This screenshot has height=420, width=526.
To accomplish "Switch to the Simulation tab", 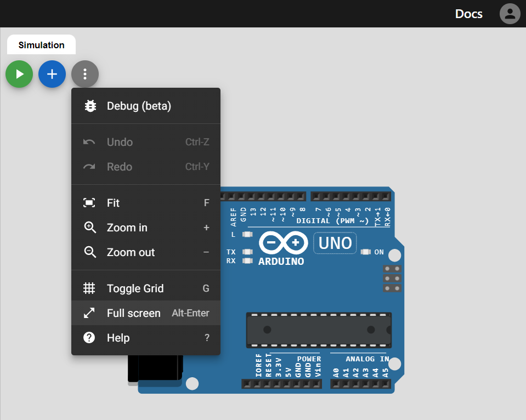I will 41,44.
